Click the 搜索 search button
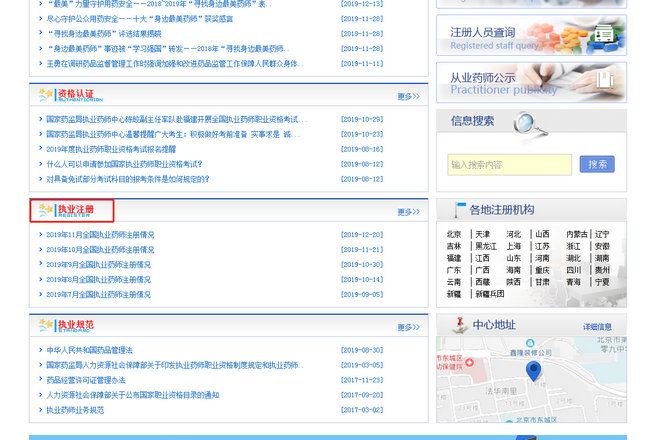The height and width of the screenshot is (440, 650). pyautogui.click(x=597, y=164)
